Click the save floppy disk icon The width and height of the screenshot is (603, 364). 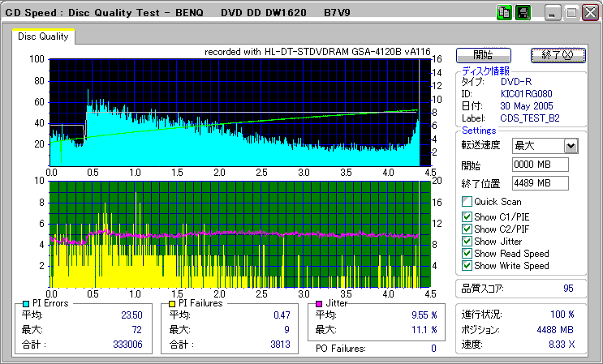pyautogui.click(x=522, y=13)
